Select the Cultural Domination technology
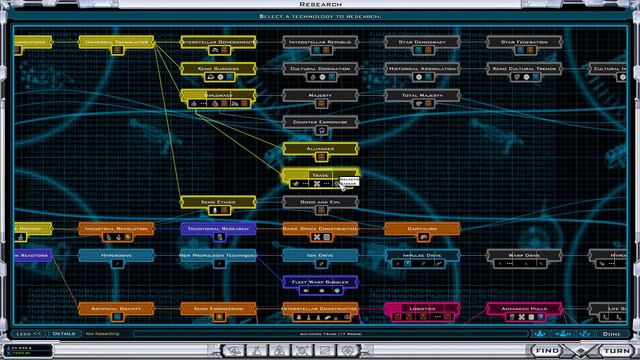Image resolution: width=640 pixels, height=360 pixels. [x=320, y=69]
